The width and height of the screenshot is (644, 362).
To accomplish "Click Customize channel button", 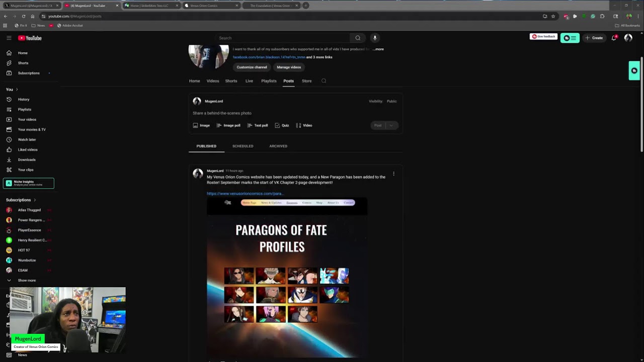I will point(252,67).
